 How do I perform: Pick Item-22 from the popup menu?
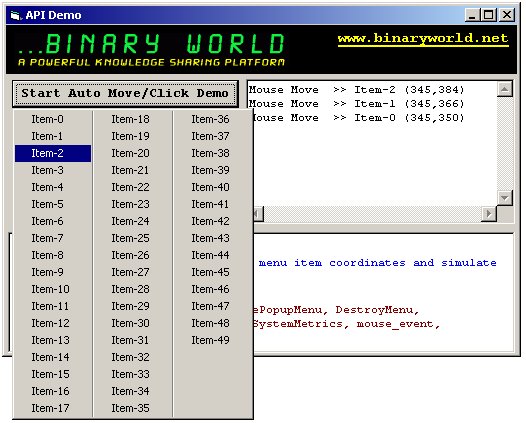point(133,187)
